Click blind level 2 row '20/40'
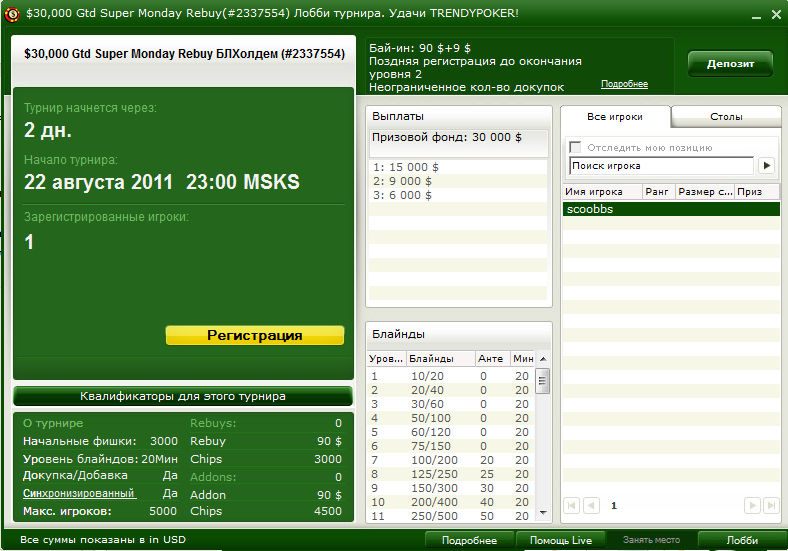Screen dimensions: 788x551 (x=451, y=390)
